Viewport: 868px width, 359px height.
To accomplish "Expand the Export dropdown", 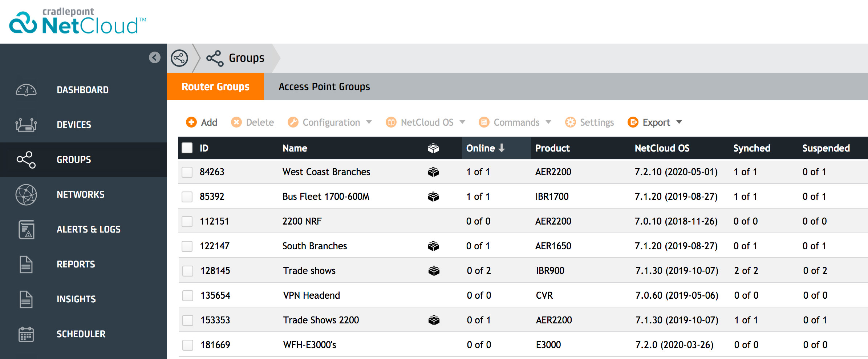I will coord(655,122).
